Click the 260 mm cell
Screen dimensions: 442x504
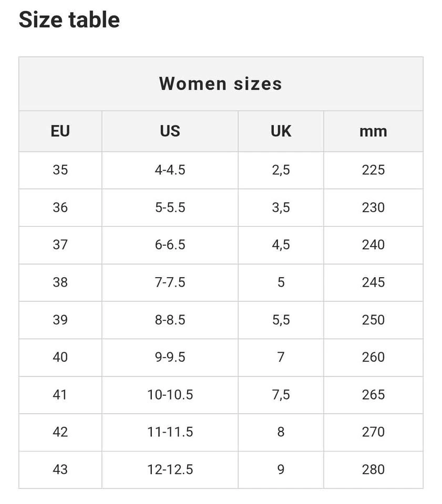(373, 357)
